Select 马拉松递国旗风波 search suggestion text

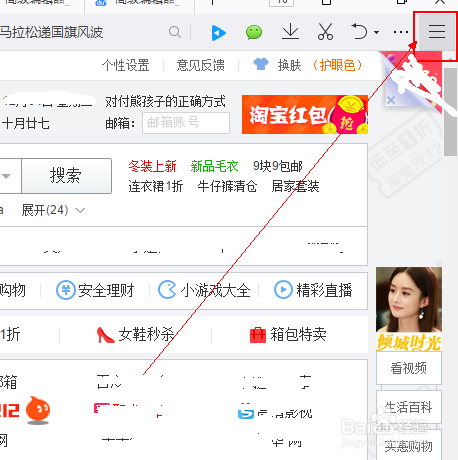coord(51,32)
